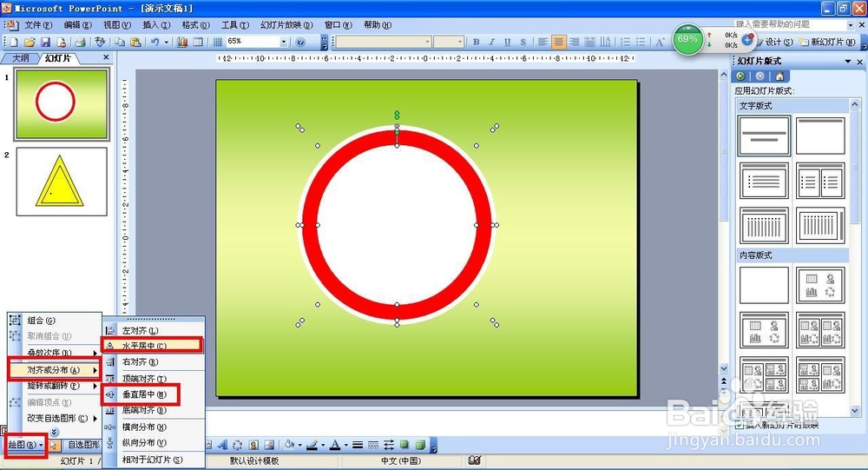Select the arrow pointer Select Objects tool
This screenshot has width=868, height=470.
[x=54, y=446]
